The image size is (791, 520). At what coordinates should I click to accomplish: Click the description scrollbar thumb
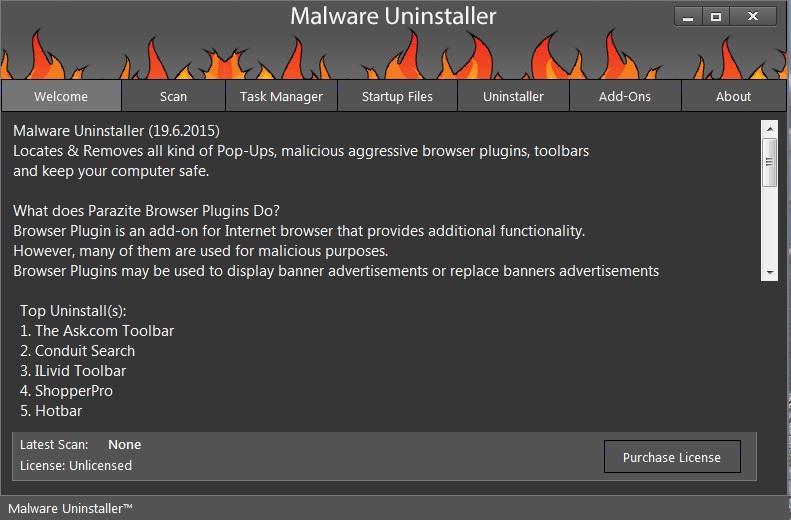coord(770,162)
